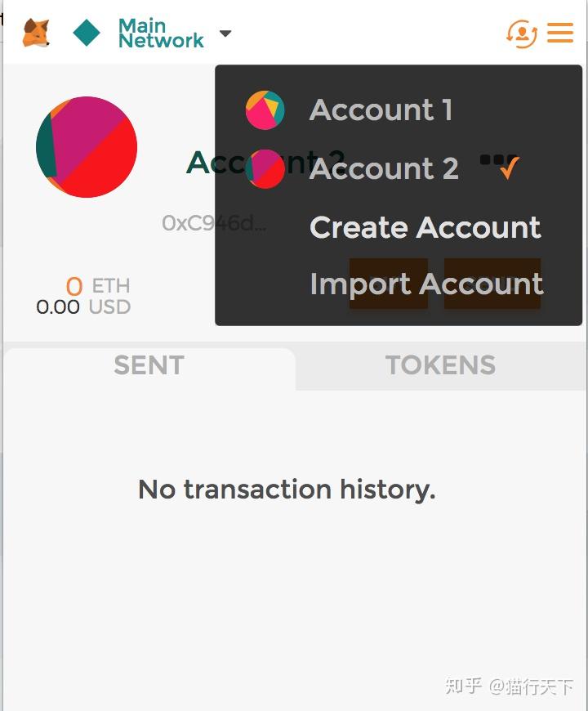The height and width of the screenshot is (711, 588).
Task: Expand the network dropdown arrow
Action: coord(225,34)
